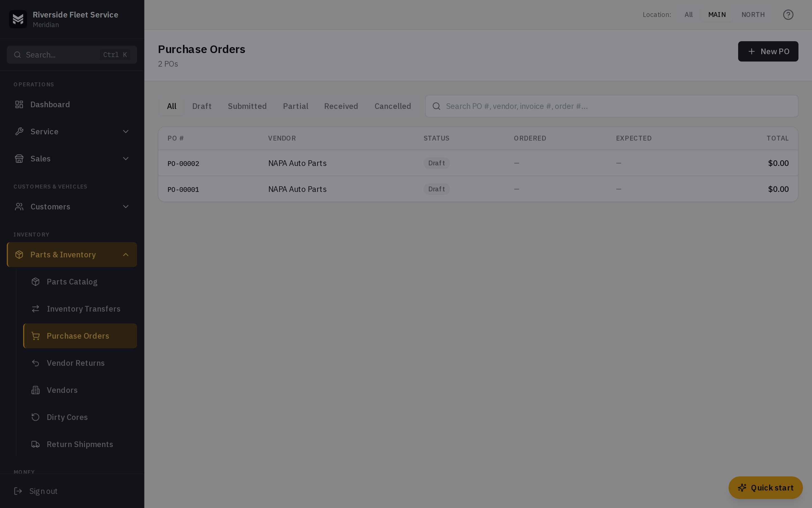The width and height of the screenshot is (812, 508).
Task: Select the All status tab
Action: pos(171,106)
